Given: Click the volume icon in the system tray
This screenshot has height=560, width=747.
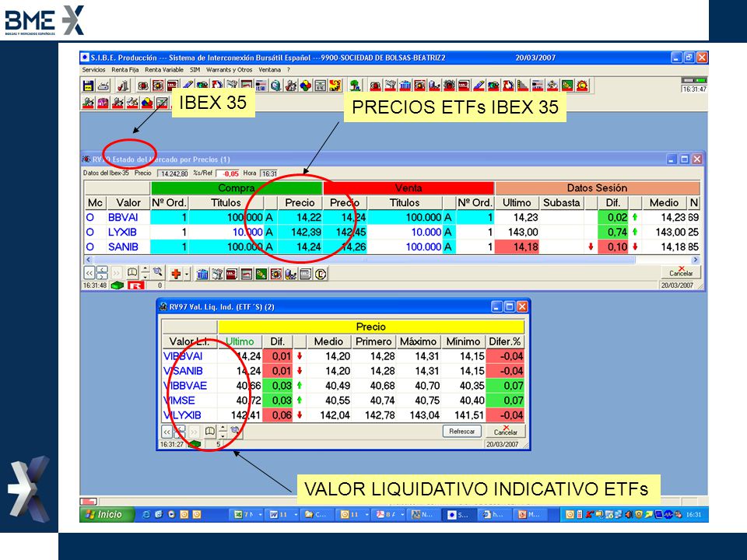Looking at the screenshot, I should [x=630, y=514].
